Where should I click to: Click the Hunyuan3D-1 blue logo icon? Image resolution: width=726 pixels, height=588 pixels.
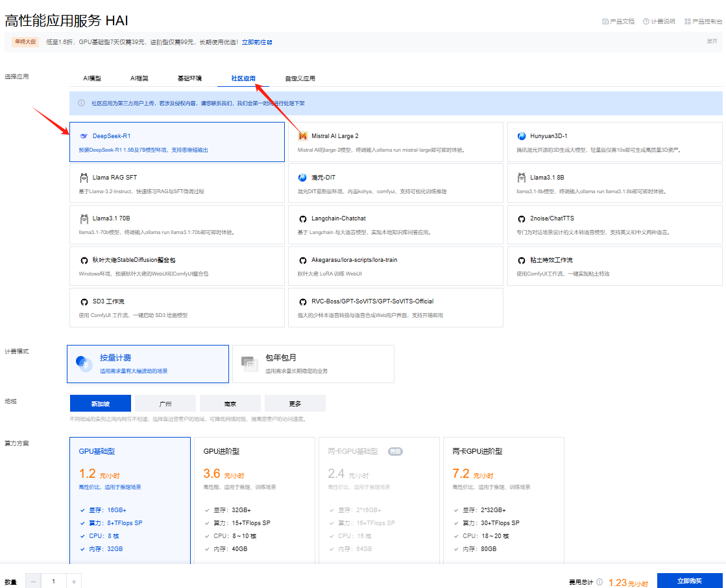[522, 136]
